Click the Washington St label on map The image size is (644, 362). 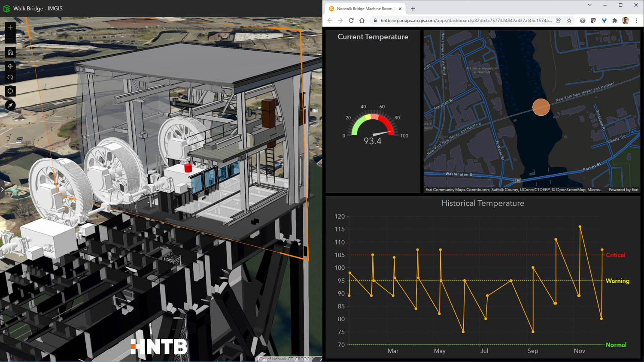(459, 175)
